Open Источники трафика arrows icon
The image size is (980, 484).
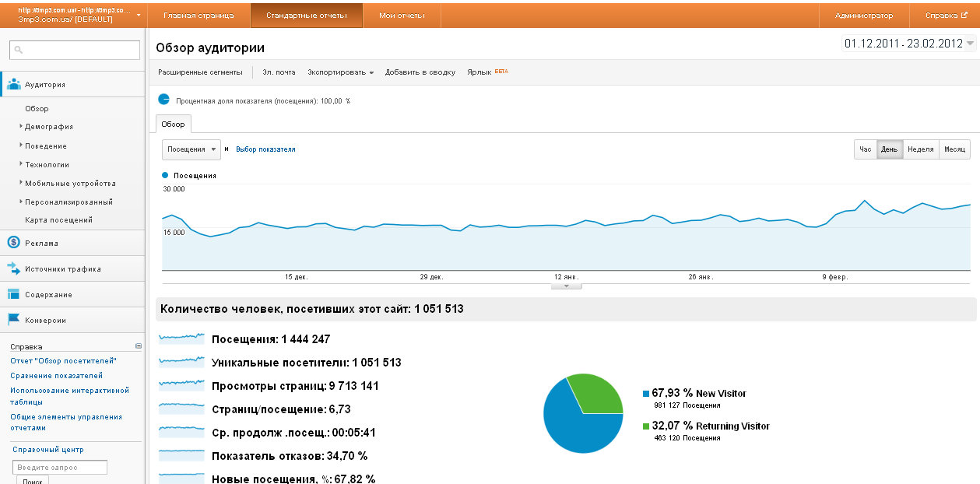click(x=13, y=268)
